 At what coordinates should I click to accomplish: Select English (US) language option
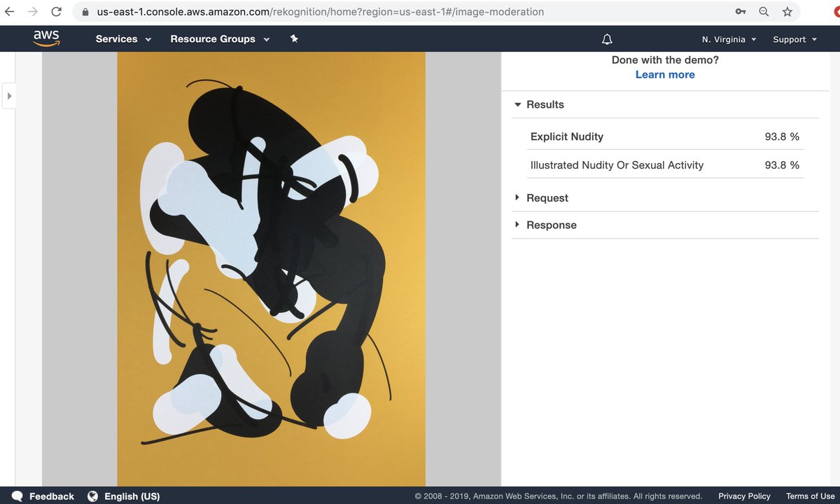[x=132, y=496]
